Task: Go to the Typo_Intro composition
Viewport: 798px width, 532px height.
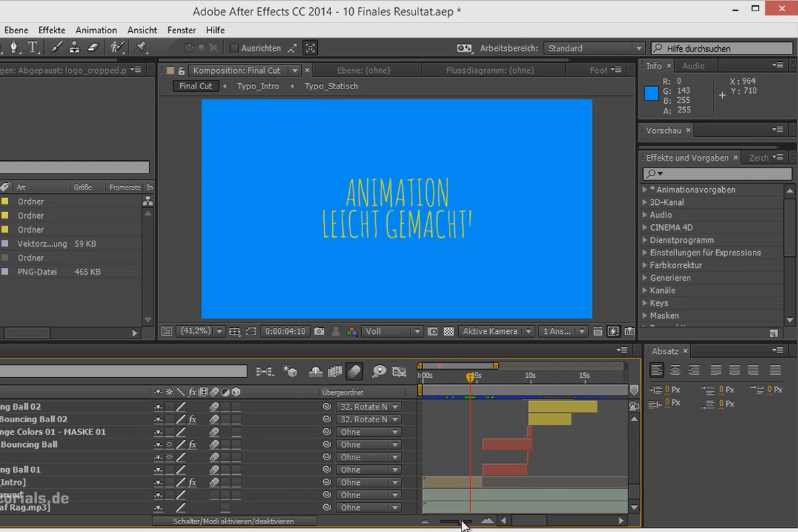Action: pos(258,86)
